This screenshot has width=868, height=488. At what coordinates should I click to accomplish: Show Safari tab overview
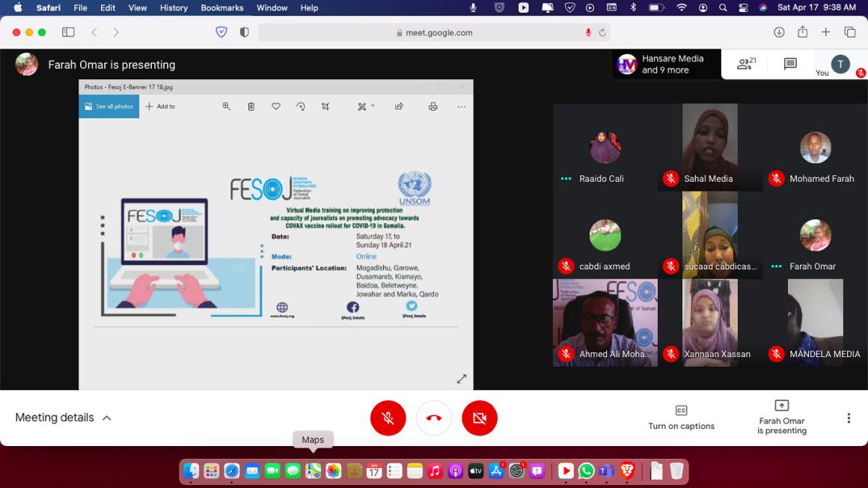point(850,32)
